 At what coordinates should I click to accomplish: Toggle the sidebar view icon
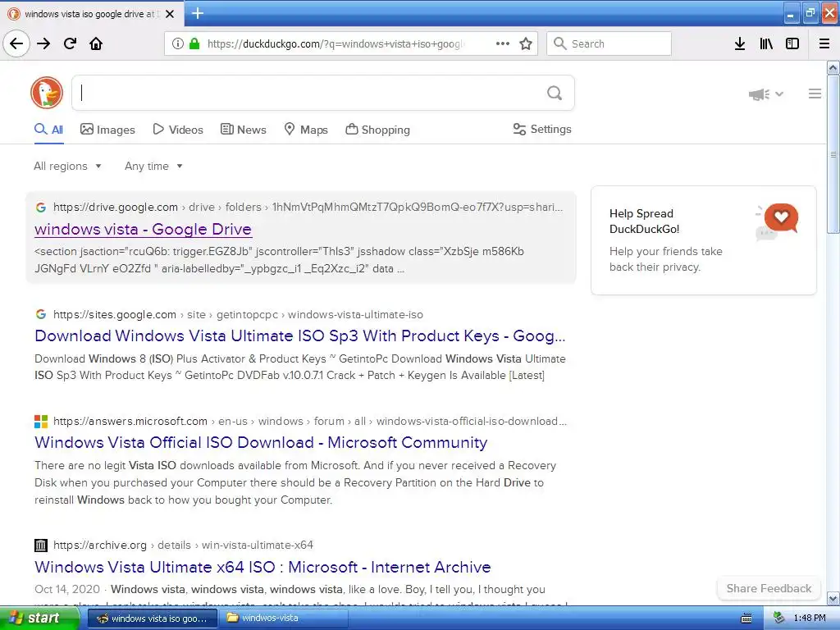click(x=792, y=43)
